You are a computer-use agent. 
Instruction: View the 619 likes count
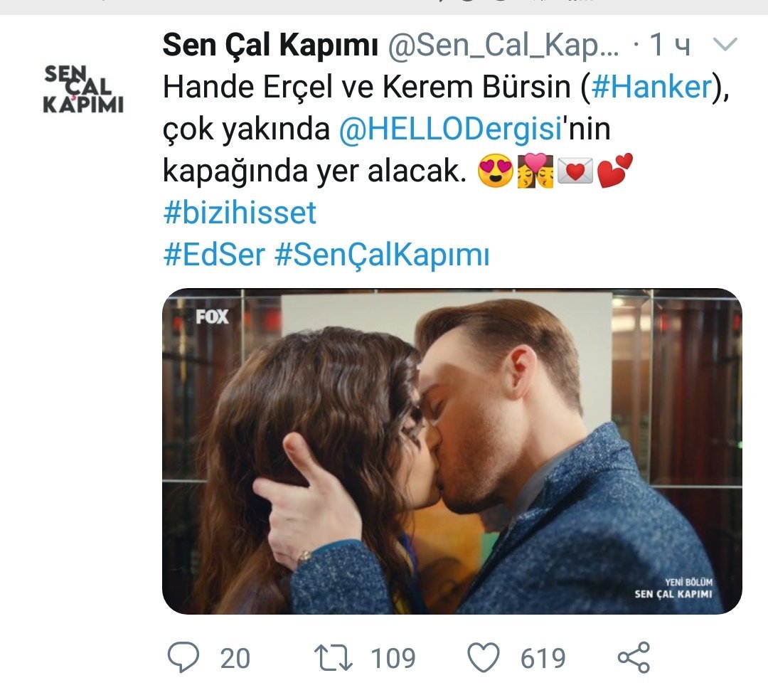tap(543, 658)
